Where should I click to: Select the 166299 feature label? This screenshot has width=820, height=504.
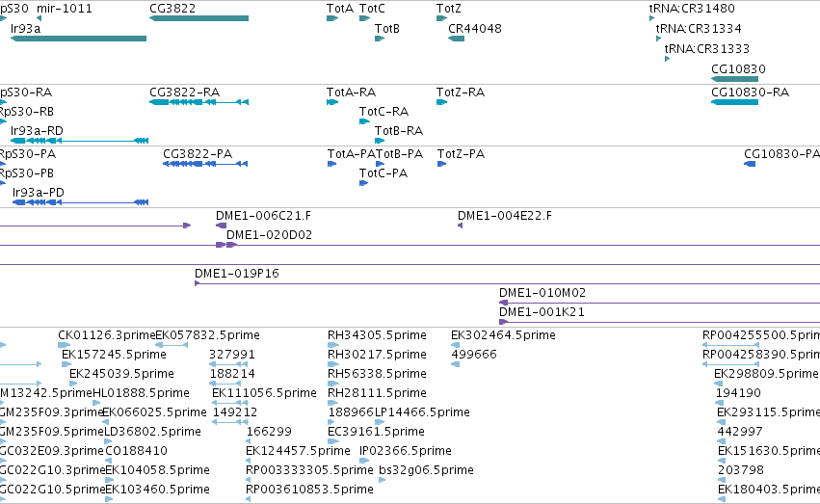point(270,432)
